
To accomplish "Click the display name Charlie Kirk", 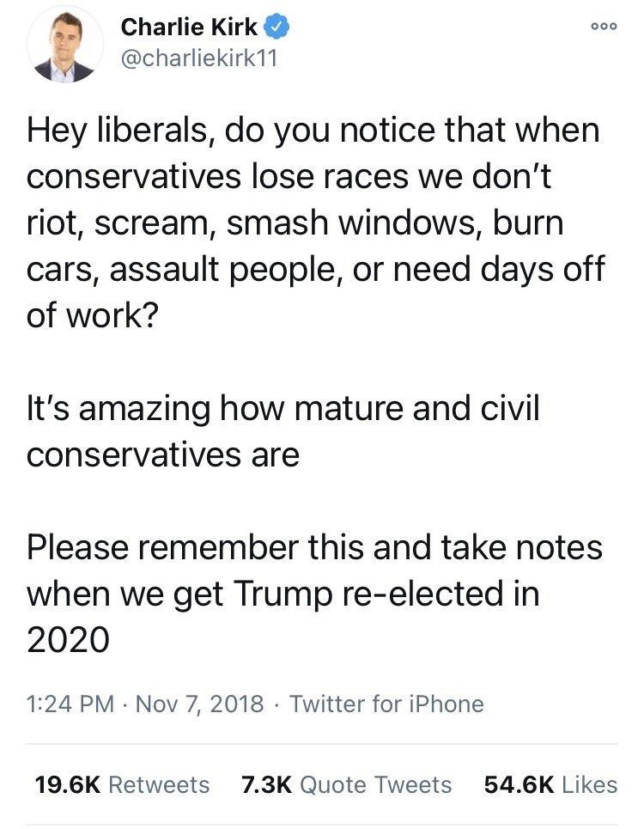I will click(x=189, y=27).
